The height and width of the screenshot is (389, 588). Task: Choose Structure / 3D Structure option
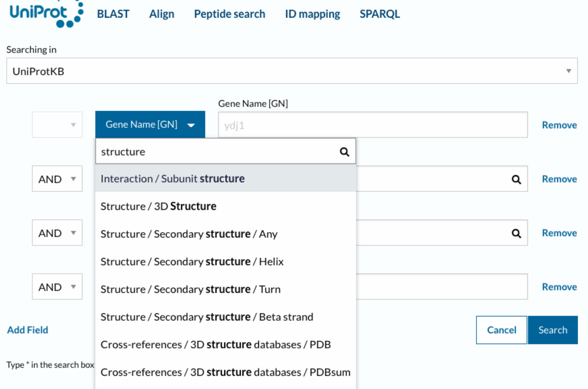click(226, 206)
